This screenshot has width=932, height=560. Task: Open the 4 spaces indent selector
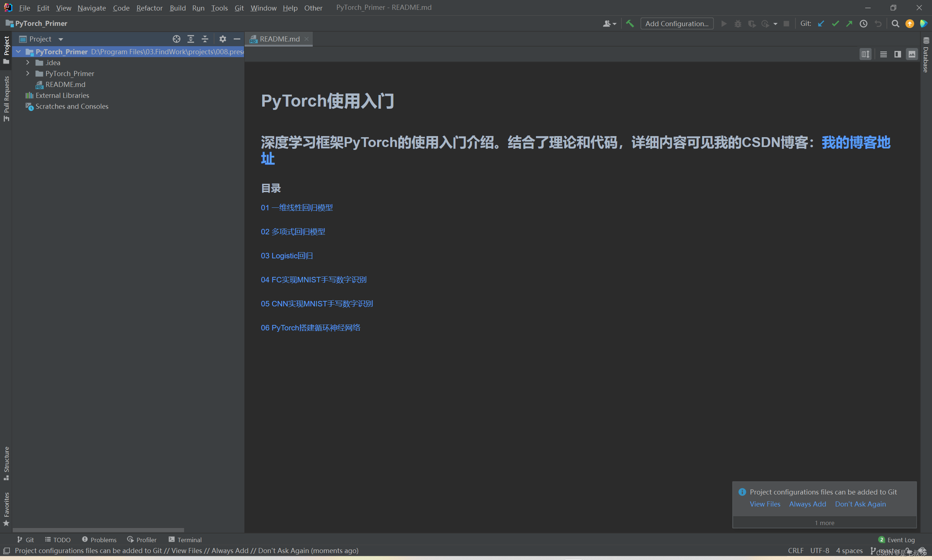849,551
